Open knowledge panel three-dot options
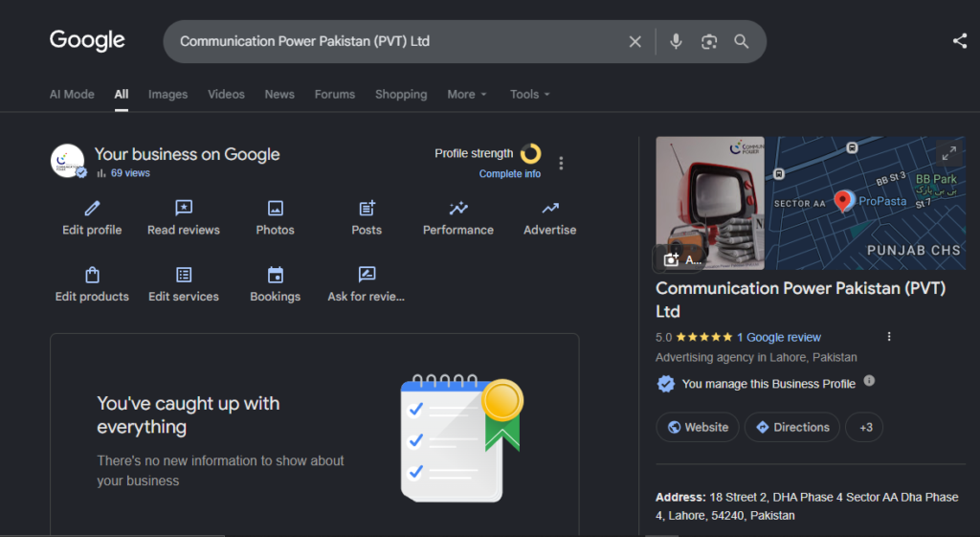The image size is (980, 537). (889, 337)
